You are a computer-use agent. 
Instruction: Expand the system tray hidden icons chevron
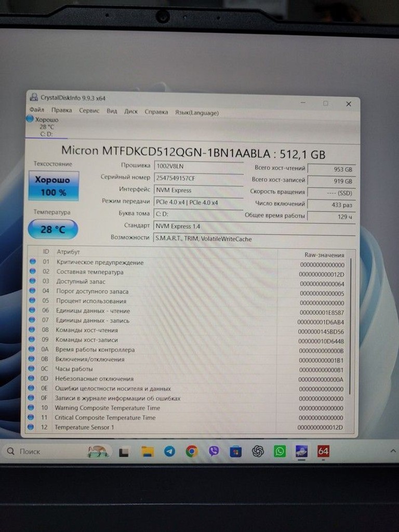coord(393,451)
